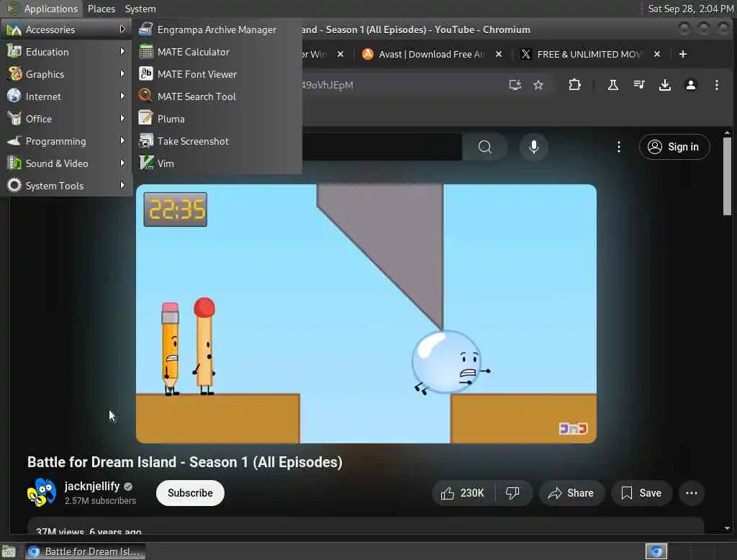This screenshot has width=737, height=560.
Task: Open the jacknjellify channel name link
Action: click(92, 486)
